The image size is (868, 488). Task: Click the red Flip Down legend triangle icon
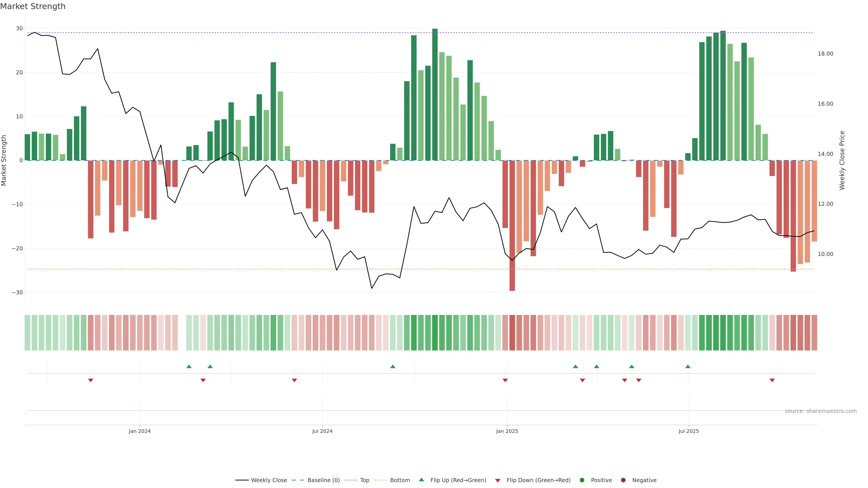(498, 480)
